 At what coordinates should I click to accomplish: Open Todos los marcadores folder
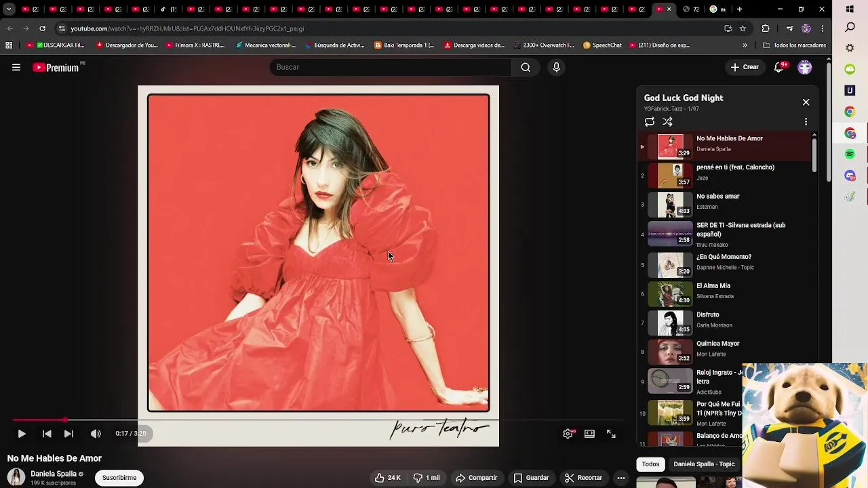click(794, 45)
